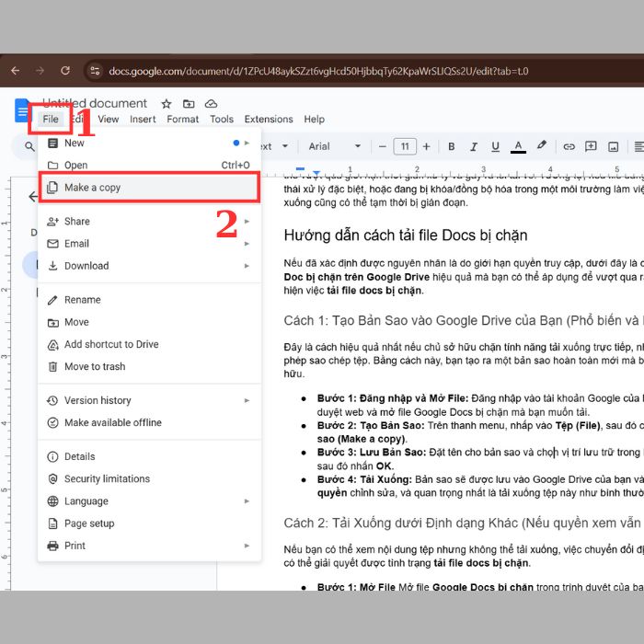Click the insert image icon
Screen dimensions: 644x644
[x=614, y=146]
